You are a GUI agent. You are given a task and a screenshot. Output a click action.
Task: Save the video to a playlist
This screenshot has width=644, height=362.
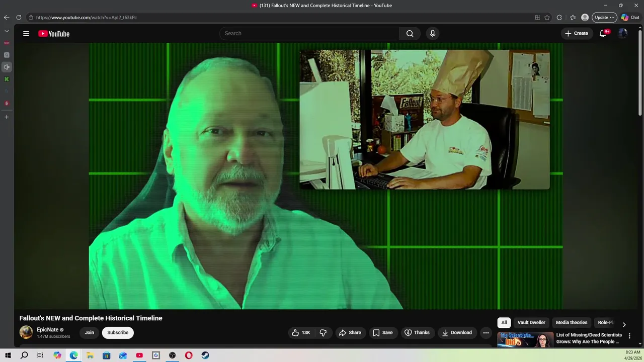point(382,332)
